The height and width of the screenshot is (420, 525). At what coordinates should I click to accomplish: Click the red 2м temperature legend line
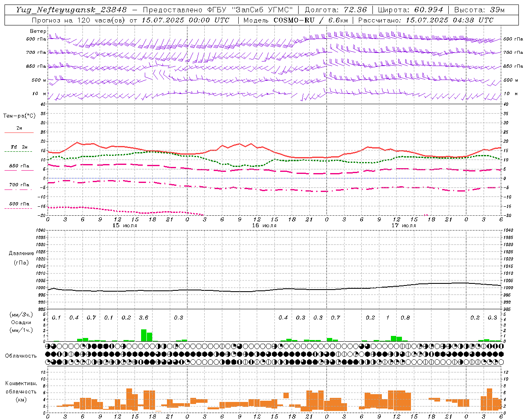pos(19,132)
